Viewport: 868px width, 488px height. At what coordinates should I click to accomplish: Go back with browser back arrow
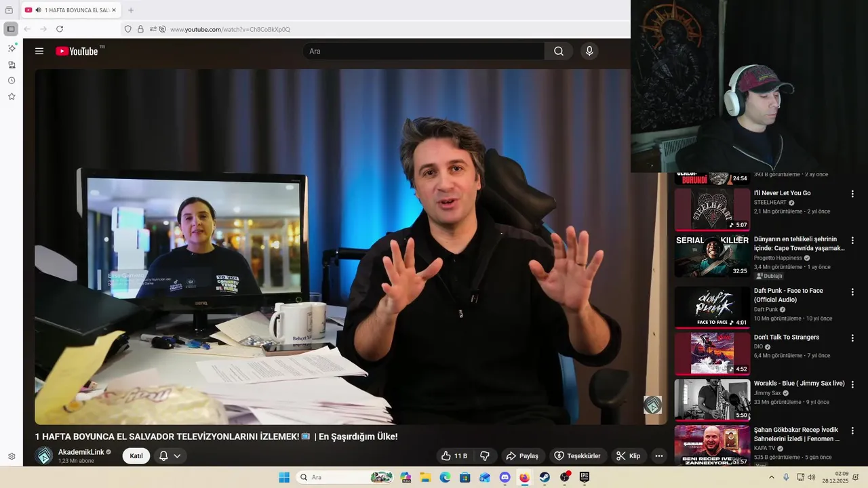[x=27, y=29]
